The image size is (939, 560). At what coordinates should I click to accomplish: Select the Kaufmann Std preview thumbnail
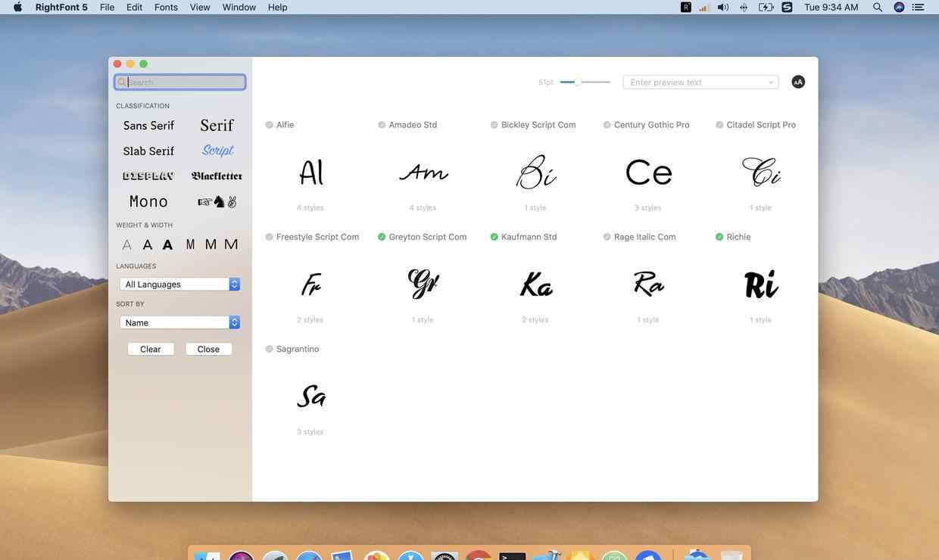tap(536, 285)
